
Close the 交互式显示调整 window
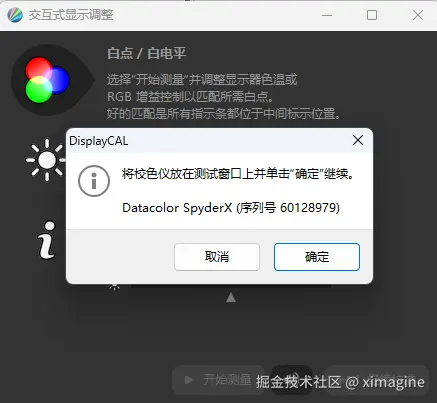pos(418,15)
